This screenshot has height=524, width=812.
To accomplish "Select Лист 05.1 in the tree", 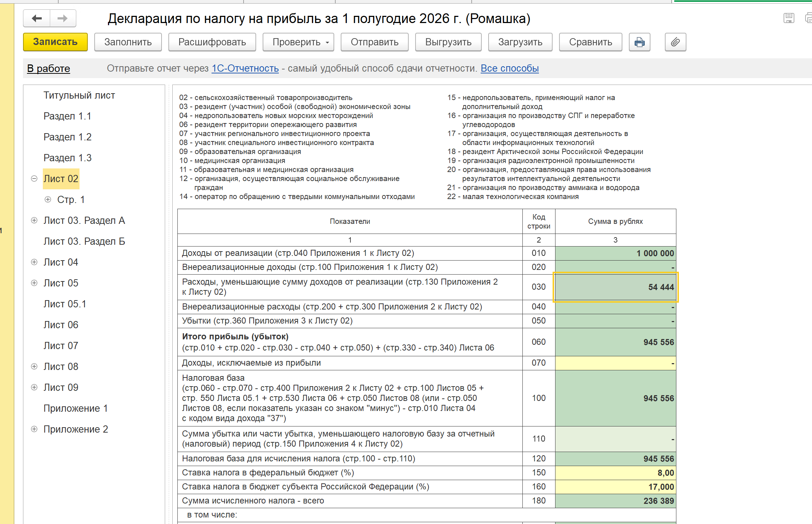I will [x=65, y=304].
